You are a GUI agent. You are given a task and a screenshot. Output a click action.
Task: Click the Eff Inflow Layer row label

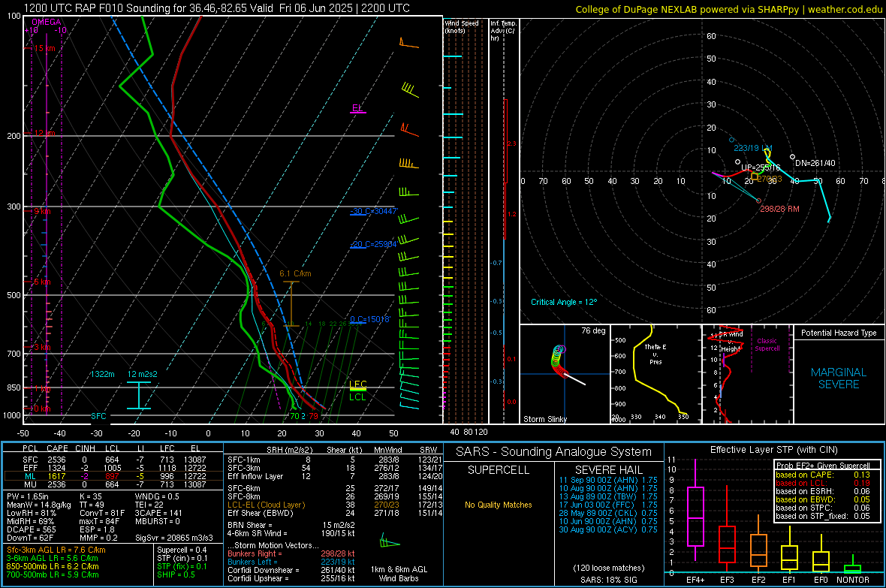pyautogui.click(x=255, y=476)
